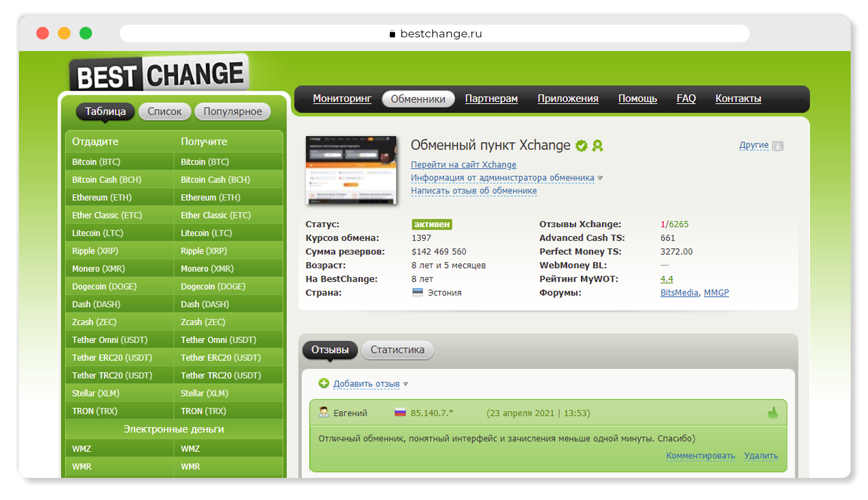Select the Статистика tab

(398, 350)
